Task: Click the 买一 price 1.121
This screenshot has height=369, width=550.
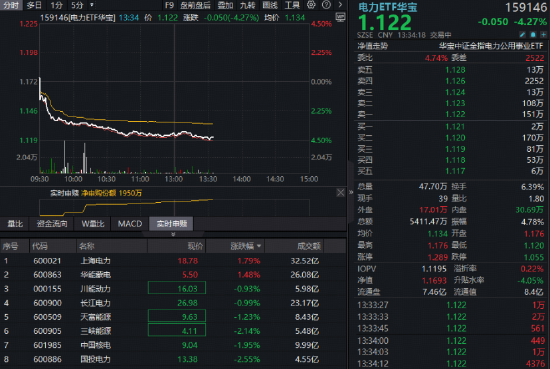Action: tap(455, 127)
